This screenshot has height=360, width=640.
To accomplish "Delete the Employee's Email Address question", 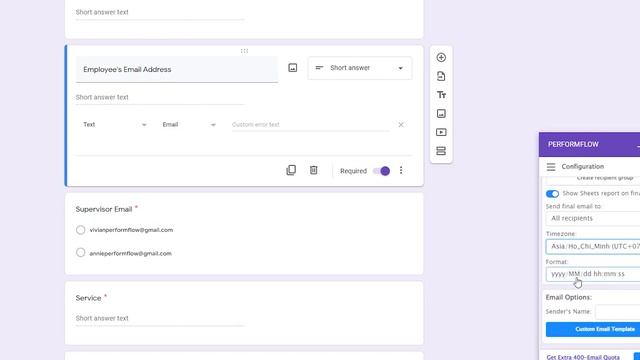I will pyautogui.click(x=313, y=170).
